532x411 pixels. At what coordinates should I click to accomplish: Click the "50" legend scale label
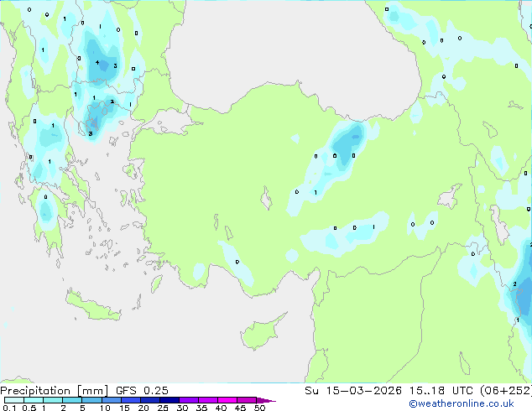pos(259,408)
